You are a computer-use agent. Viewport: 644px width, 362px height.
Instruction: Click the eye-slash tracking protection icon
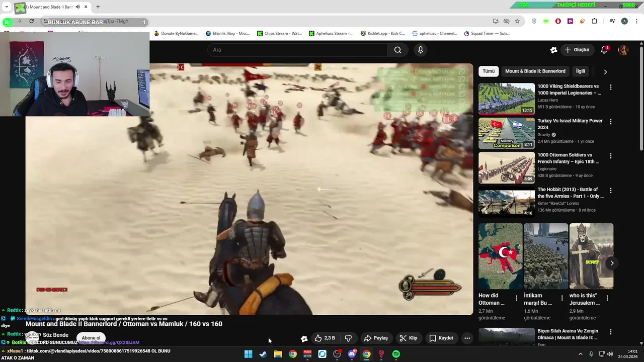[506, 21]
